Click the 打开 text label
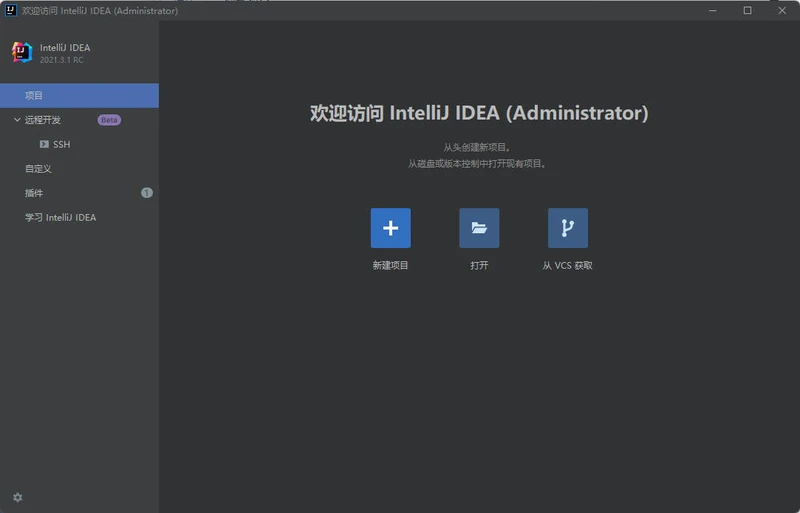The image size is (800, 513). (479, 266)
